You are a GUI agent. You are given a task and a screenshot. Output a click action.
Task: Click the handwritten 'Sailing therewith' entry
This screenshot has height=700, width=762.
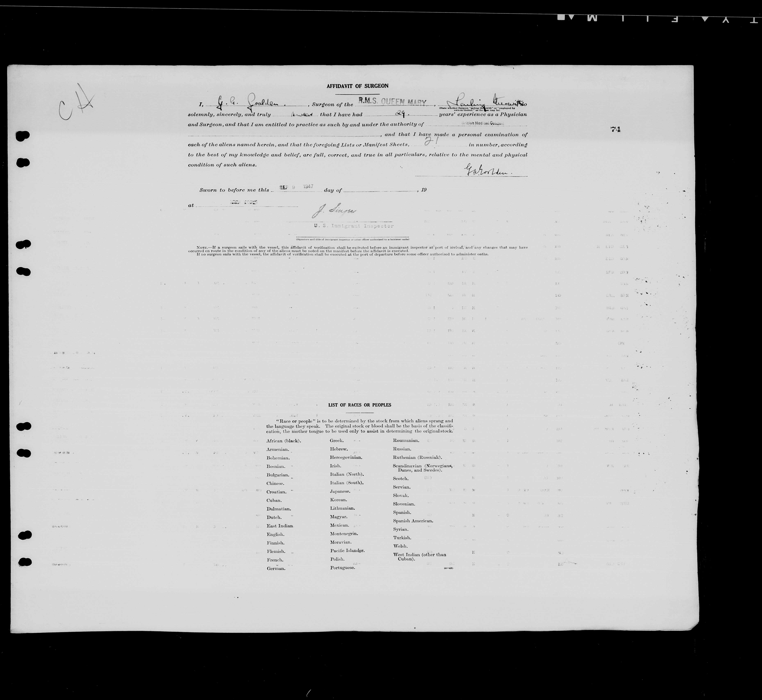[485, 102]
